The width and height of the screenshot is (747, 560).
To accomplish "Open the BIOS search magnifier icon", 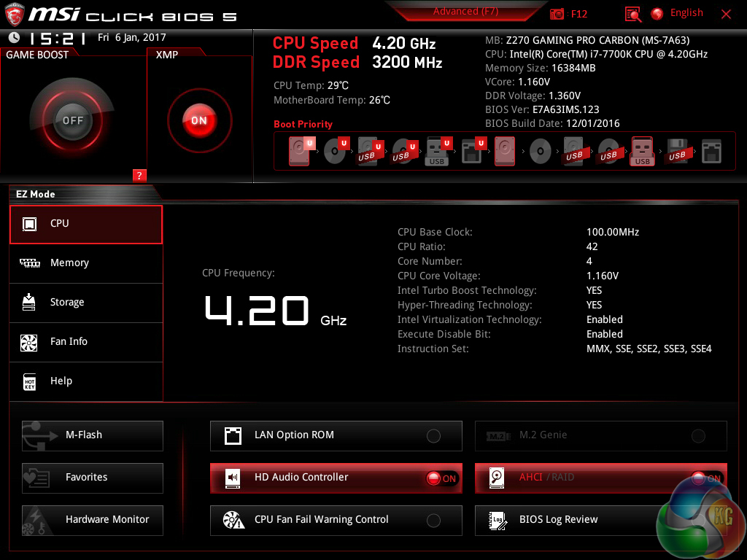I will pyautogui.click(x=632, y=15).
